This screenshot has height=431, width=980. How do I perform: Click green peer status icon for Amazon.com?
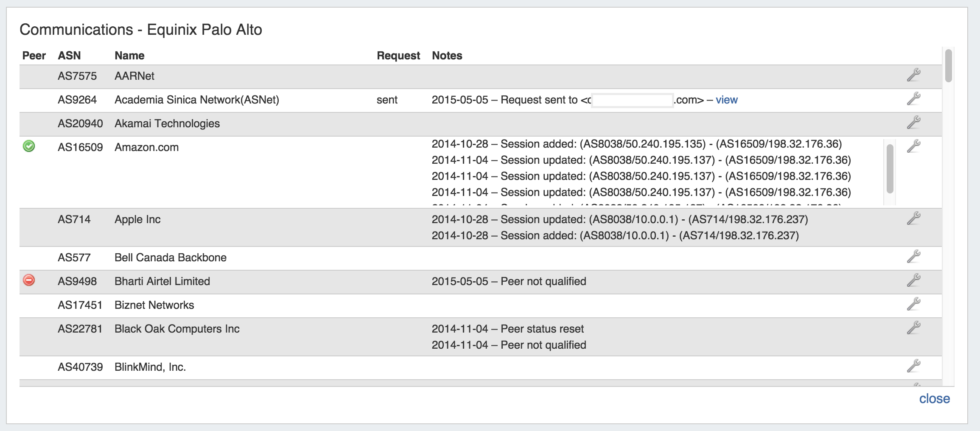click(29, 146)
